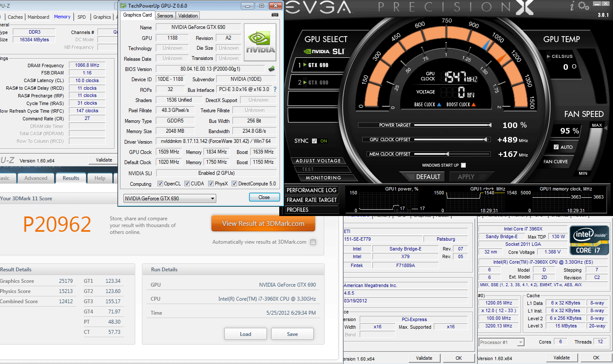Click DEFAULT in Precision X
Viewport: 613px width, 364px height.
pos(428,177)
